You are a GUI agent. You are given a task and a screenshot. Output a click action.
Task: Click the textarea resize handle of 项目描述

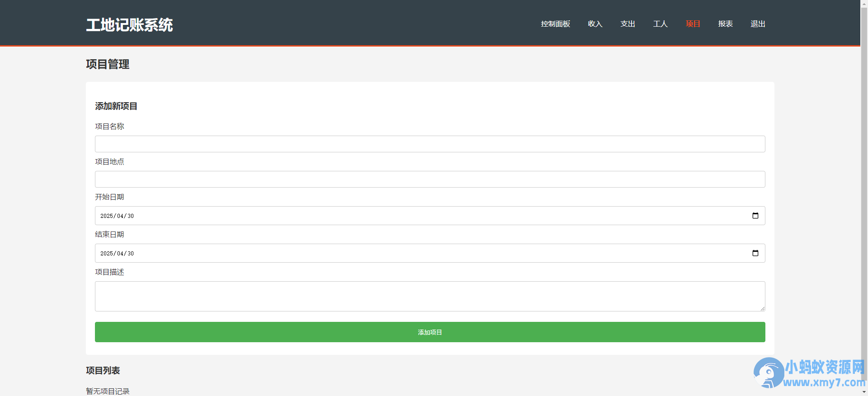[x=762, y=308]
